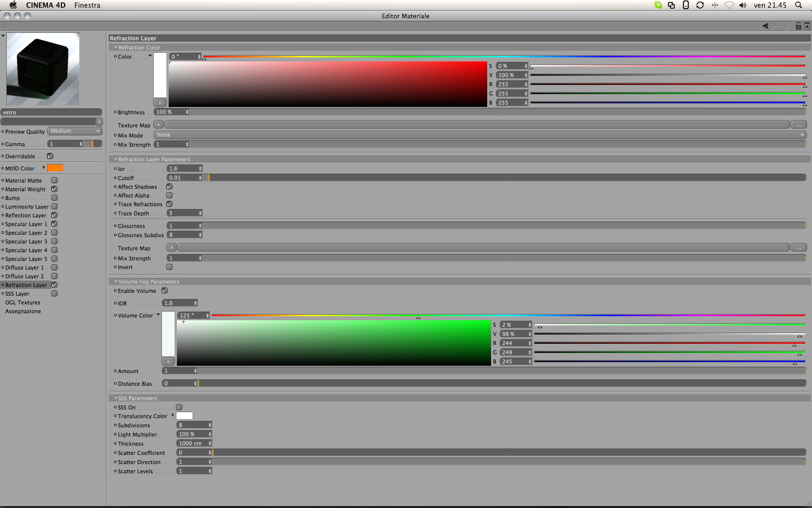Open Spotlight search magnifier in menu bar

pyautogui.click(x=798, y=5)
